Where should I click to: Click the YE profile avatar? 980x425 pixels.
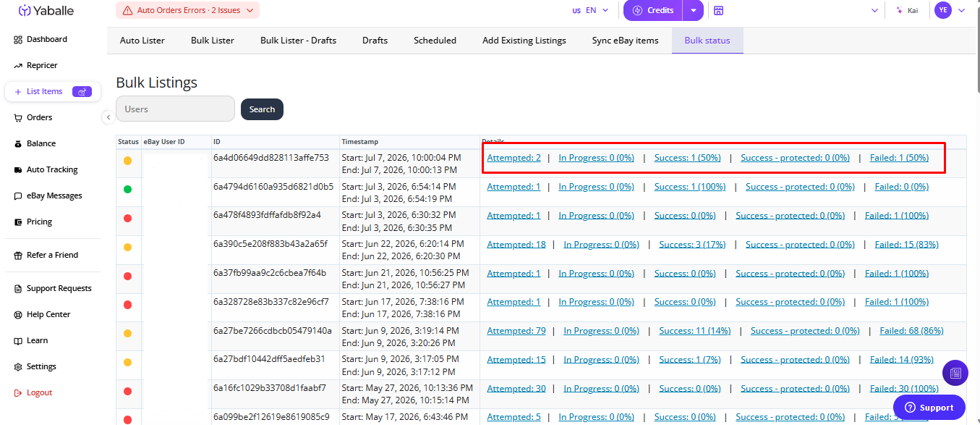[942, 10]
